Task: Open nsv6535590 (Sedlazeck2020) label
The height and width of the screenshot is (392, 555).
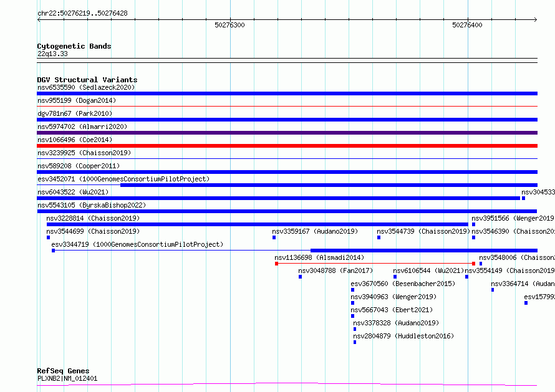Action: click(86, 87)
